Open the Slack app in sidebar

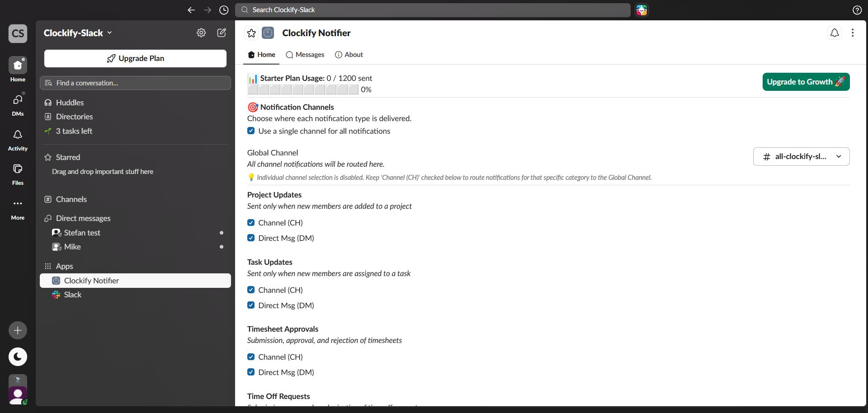click(135, 295)
